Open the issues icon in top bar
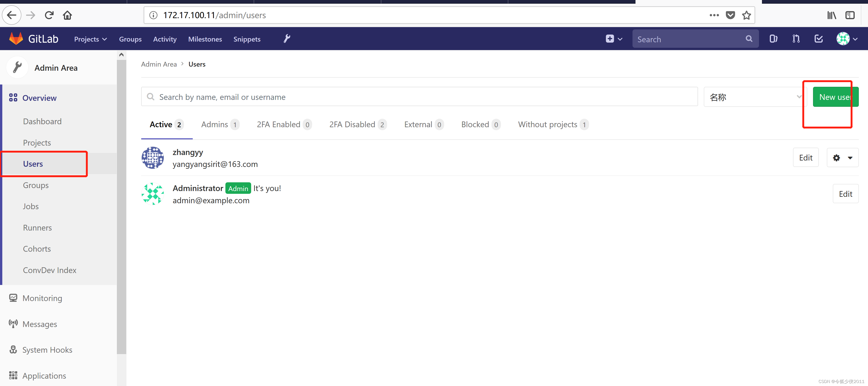Viewport: 868px width, 386px height. [773, 39]
